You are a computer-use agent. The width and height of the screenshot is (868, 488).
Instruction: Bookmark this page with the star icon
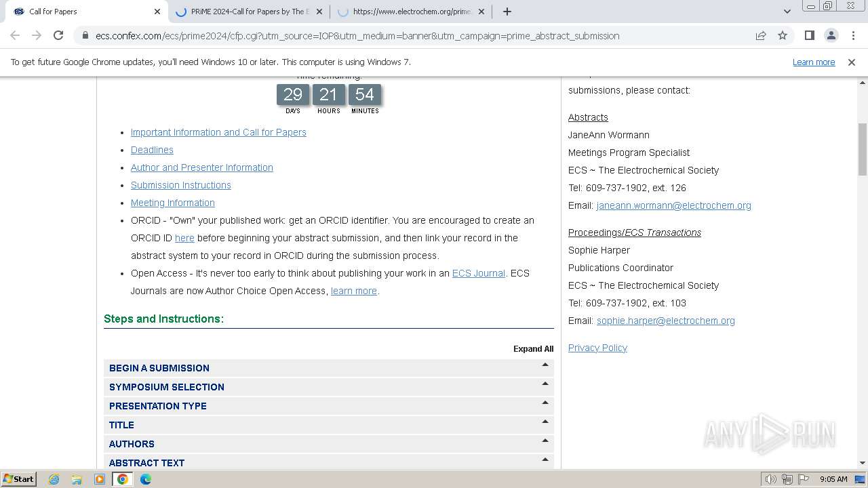pos(783,35)
